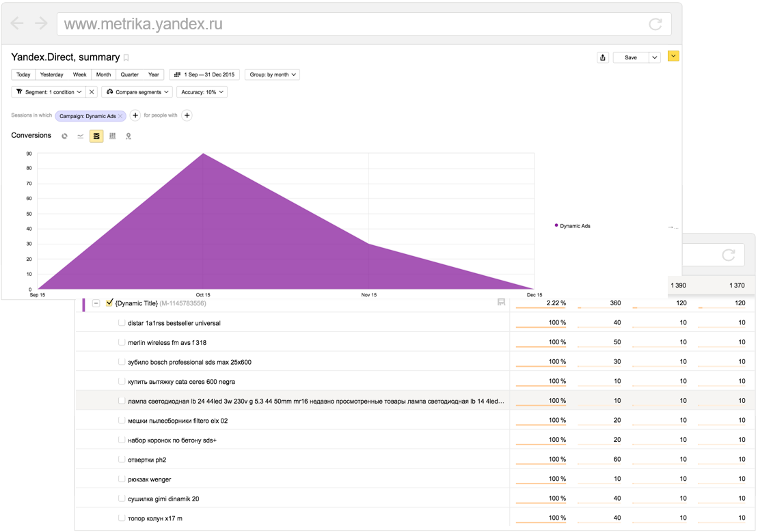Check отвертки ph2 row
The image size is (758, 532).
tap(122, 460)
